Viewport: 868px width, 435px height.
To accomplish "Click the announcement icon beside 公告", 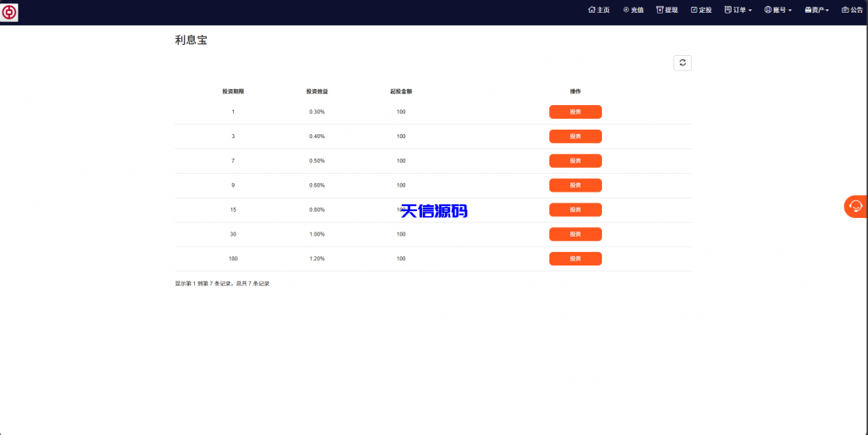I will point(845,10).
